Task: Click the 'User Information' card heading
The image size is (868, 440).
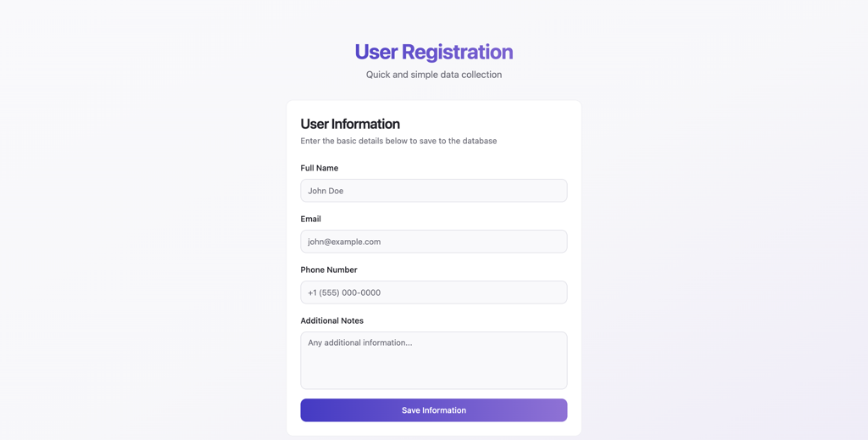Action: pos(350,124)
